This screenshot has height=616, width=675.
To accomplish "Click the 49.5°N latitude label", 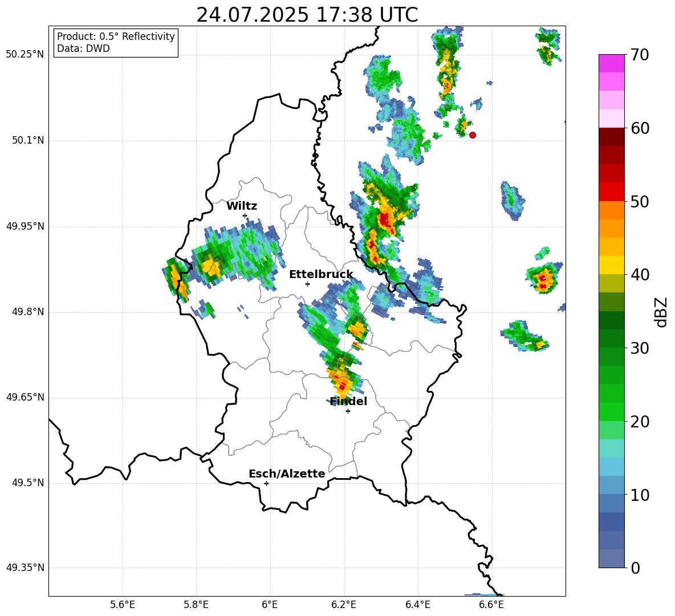I will (28, 483).
